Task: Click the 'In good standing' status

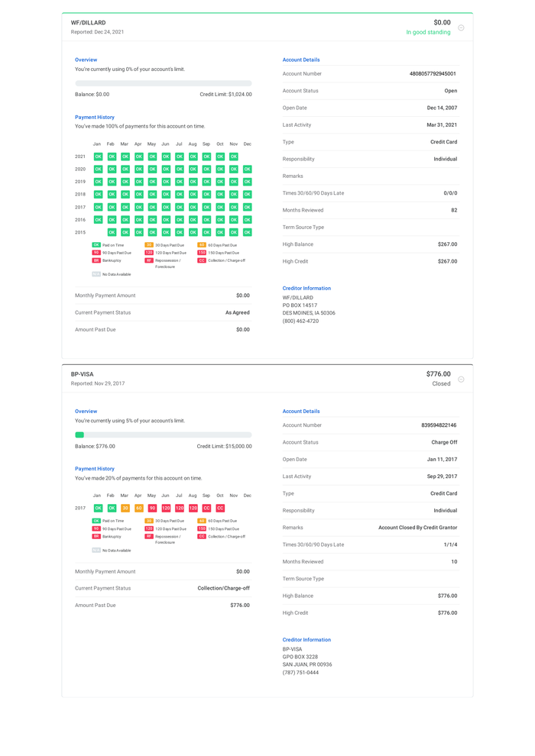Action: 428,32
